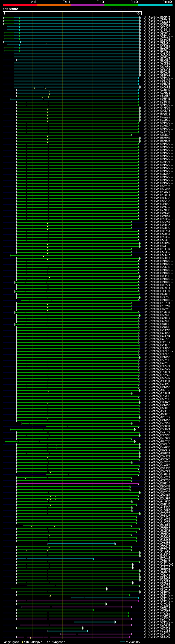The height and width of the screenshot is (644, 175).
Task: Select hit UniRef100_A8PZT5
Action: pyautogui.click(x=157, y=589)
